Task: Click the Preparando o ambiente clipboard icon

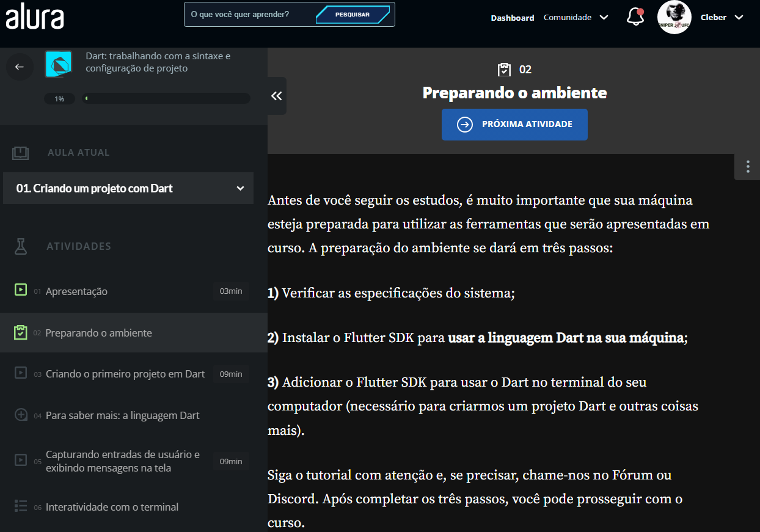Action: pyautogui.click(x=21, y=333)
